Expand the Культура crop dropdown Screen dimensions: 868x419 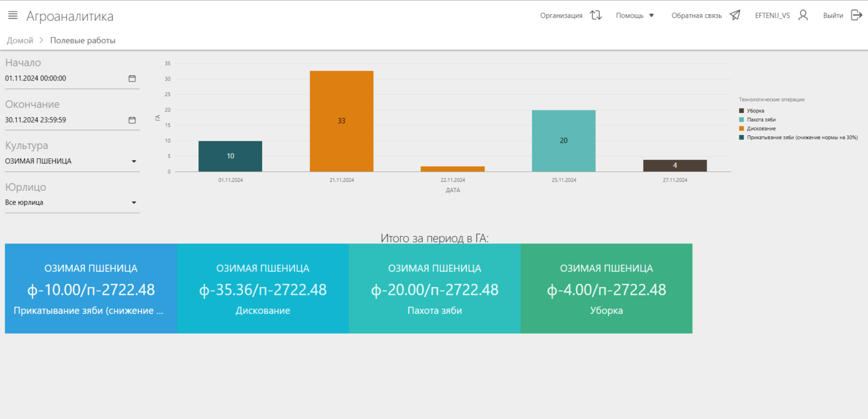134,162
